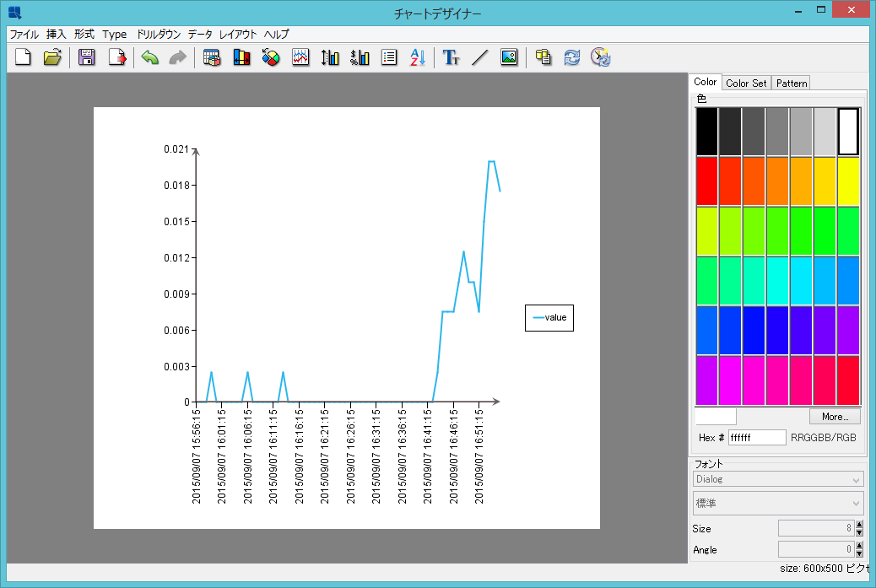Viewport: 876px width, 588px height.
Task: Open the ファイル menu
Action: pyautogui.click(x=24, y=35)
